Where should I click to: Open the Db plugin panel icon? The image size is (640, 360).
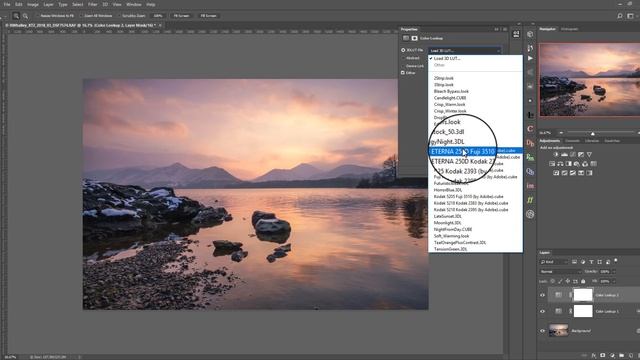point(530,143)
